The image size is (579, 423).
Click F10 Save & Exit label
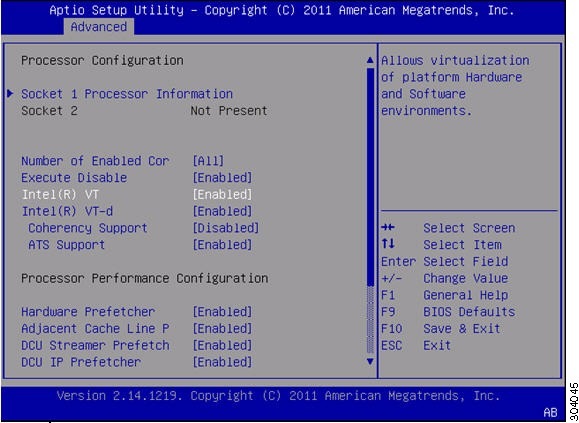point(441,329)
